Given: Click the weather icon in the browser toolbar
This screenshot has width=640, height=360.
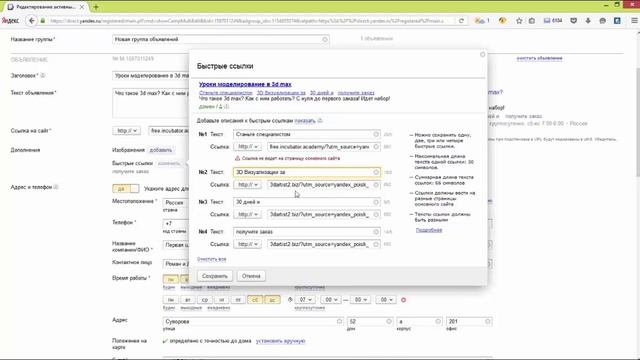Looking at the screenshot, I should coord(482,20).
